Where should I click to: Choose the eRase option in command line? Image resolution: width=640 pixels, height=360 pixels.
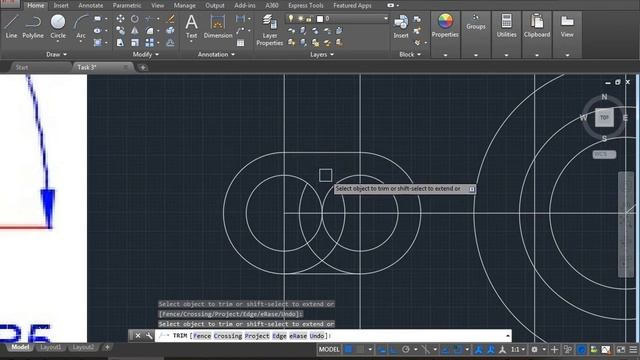point(298,336)
